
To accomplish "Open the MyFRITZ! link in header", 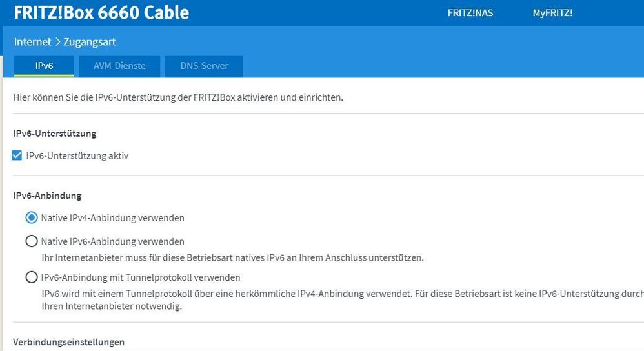I will coord(552,13).
